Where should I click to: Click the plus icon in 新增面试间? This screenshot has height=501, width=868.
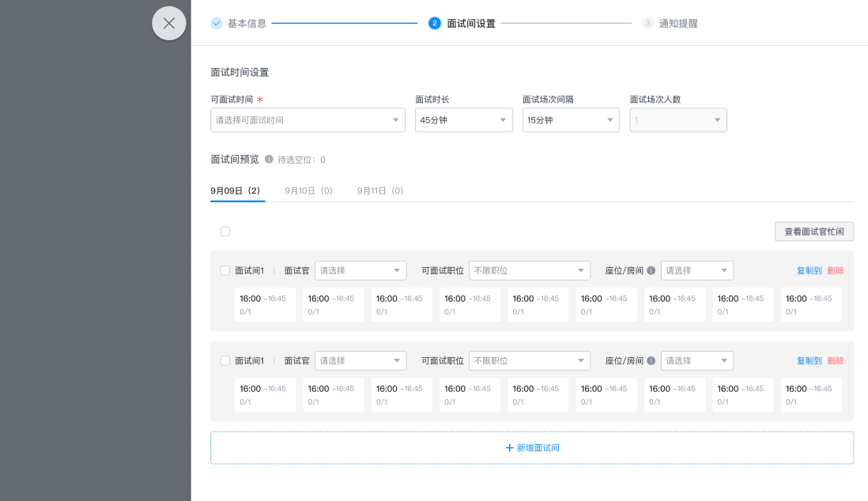click(509, 447)
